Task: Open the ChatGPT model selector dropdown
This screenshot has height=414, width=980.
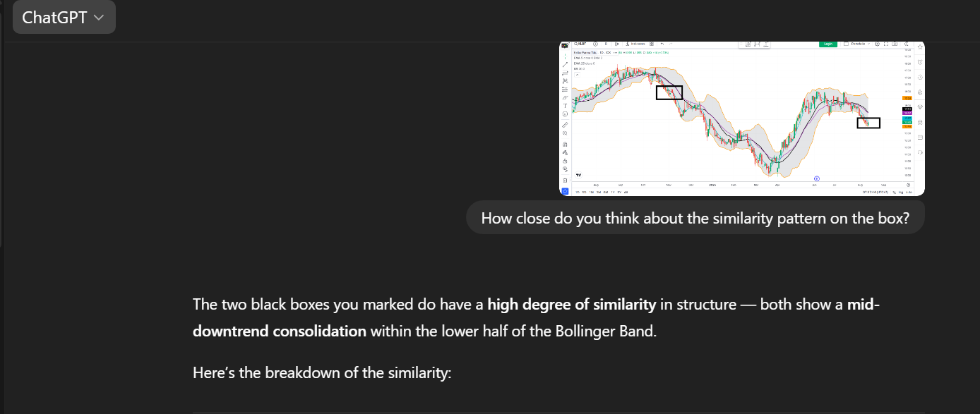Action: (64, 18)
